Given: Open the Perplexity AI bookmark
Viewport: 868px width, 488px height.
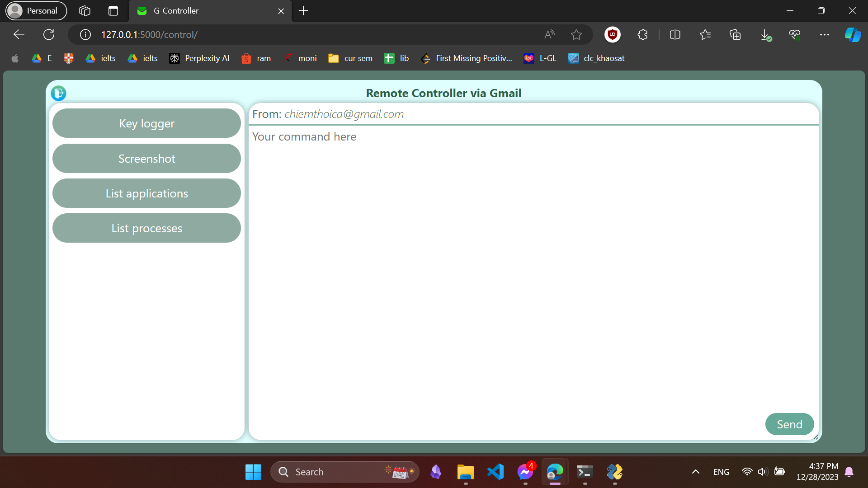Looking at the screenshot, I should point(199,58).
